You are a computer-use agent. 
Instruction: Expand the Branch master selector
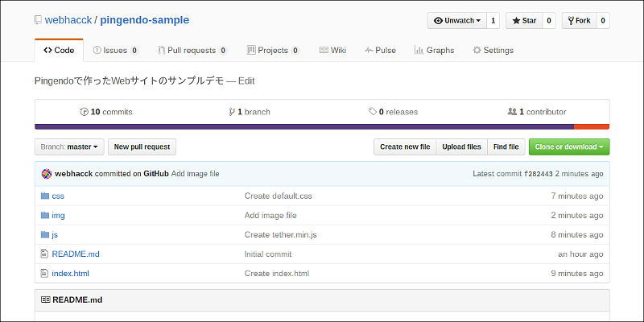pyautogui.click(x=69, y=147)
